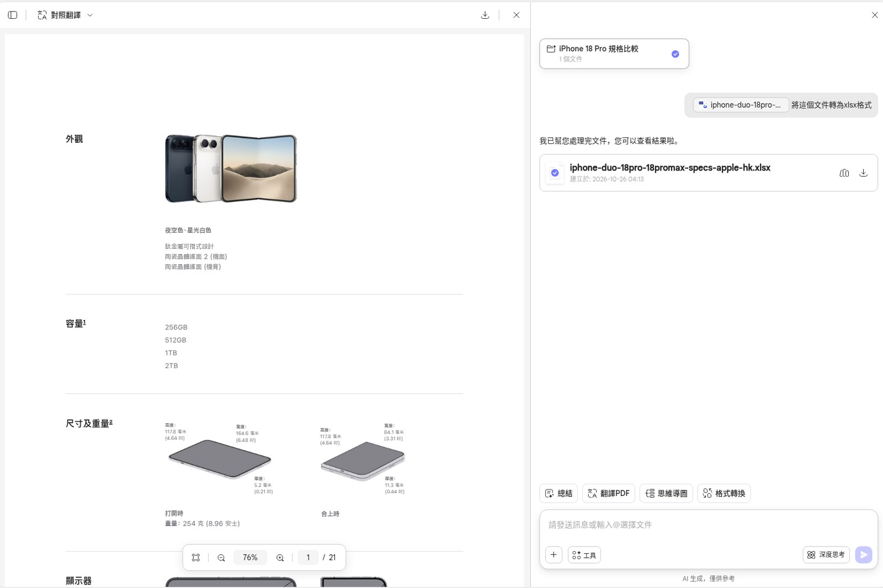The height and width of the screenshot is (588, 883).
Task: Open the attached iphone-duo-18pro file chip
Action: click(x=740, y=105)
